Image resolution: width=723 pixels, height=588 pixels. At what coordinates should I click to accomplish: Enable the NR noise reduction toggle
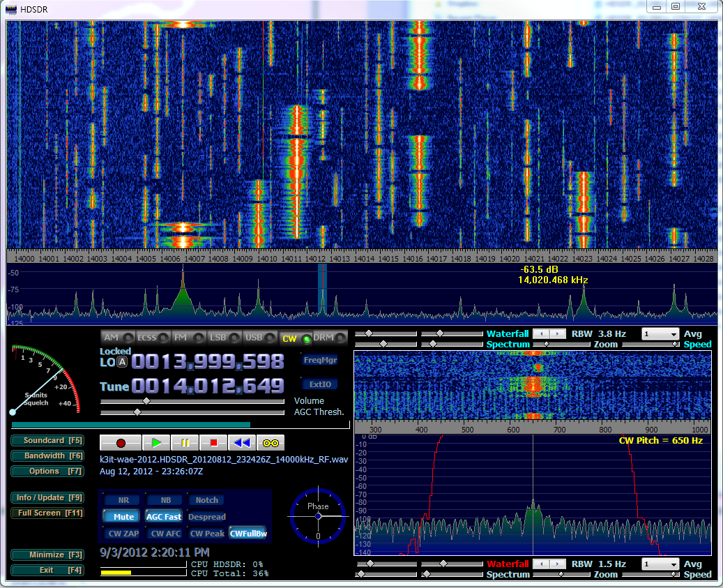click(x=123, y=500)
